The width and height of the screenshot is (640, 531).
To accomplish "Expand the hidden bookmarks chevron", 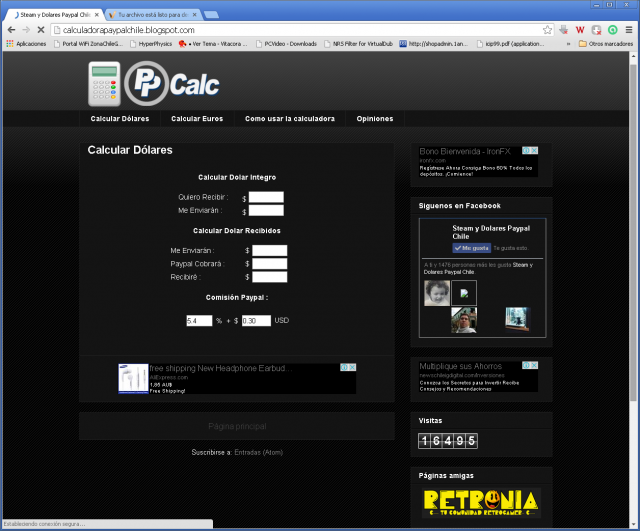I will 568,44.
